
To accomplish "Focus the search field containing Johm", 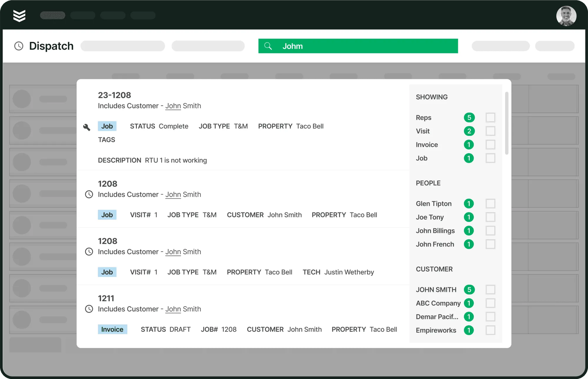I will (x=358, y=46).
